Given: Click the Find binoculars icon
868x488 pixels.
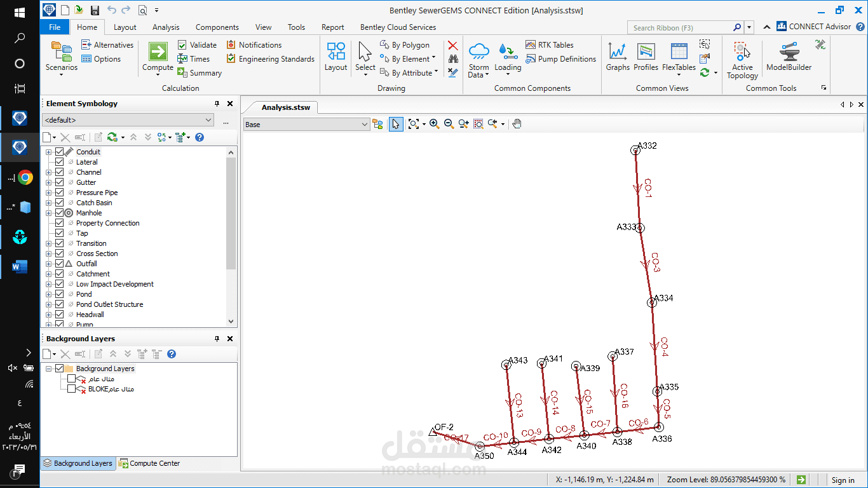Looking at the screenshot, I should [x=452, y=59].
